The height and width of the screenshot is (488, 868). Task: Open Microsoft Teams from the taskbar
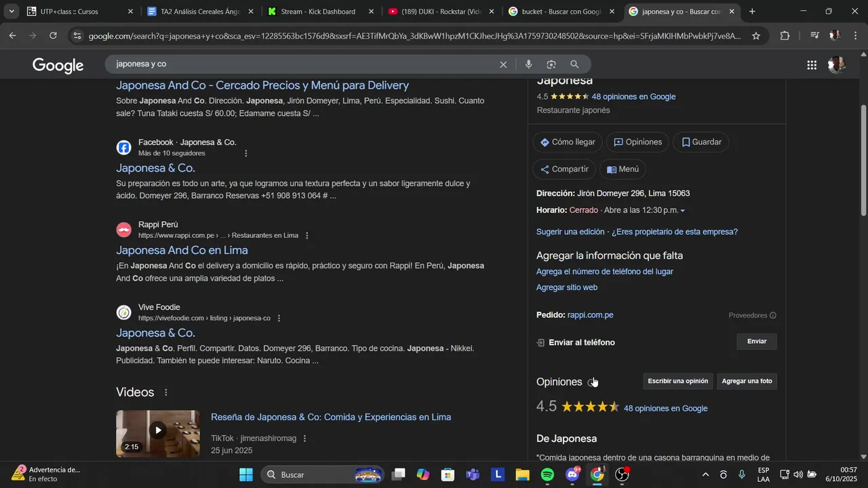473,474
